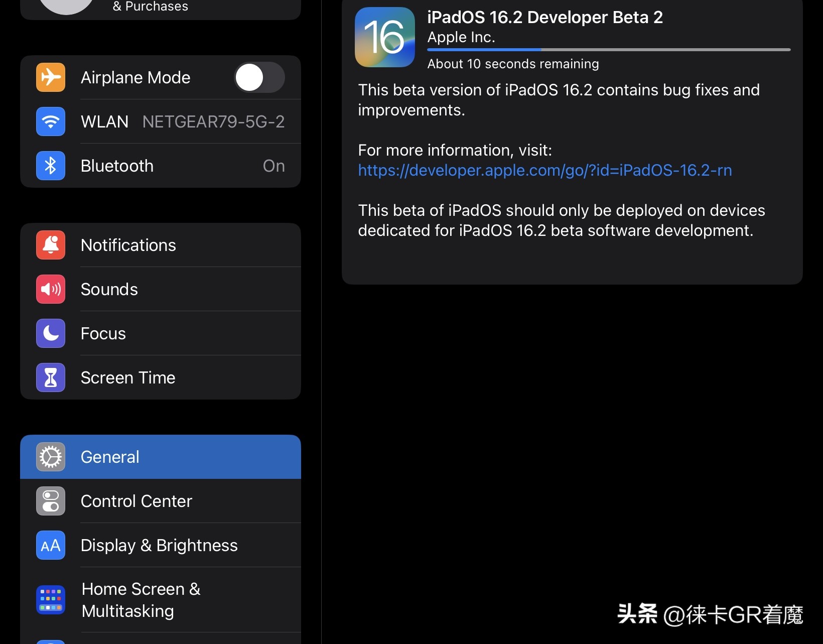Open Control Center settings
Viewport: 823px width, 644px height.
click(161, 501)
